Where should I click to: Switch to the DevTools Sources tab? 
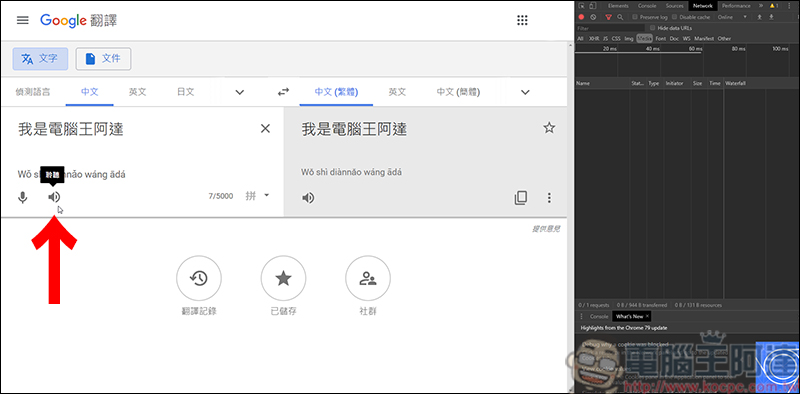[674, 6]
